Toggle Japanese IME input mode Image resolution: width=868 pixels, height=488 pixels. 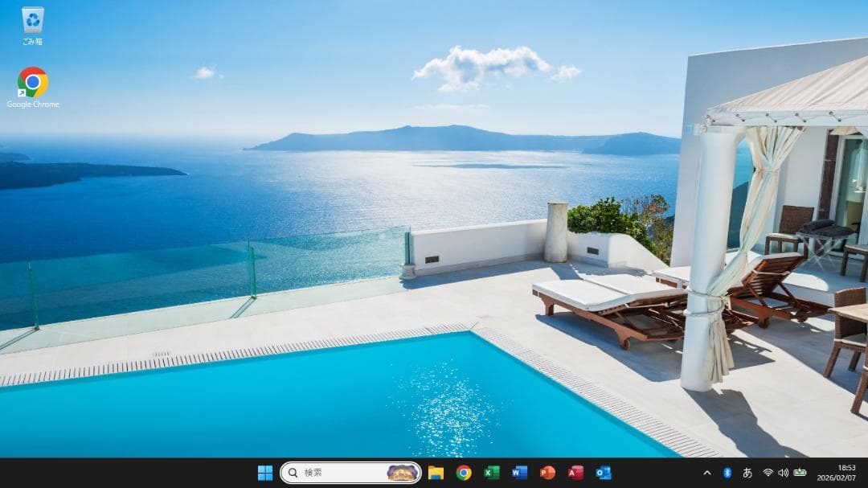pos(747,474)
